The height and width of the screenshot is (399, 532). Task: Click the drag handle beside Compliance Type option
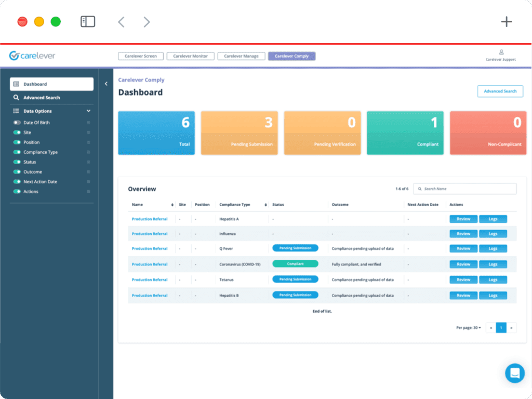click(x=88, y=152)
